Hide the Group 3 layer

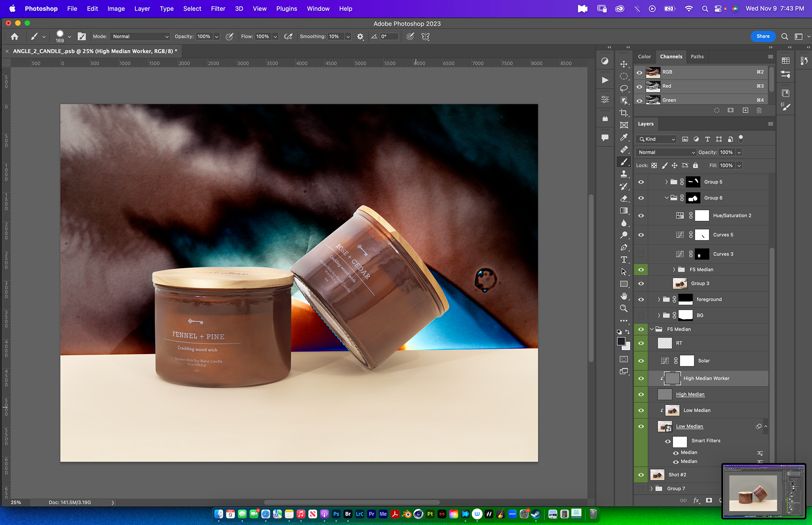click(x=641, y=283)
